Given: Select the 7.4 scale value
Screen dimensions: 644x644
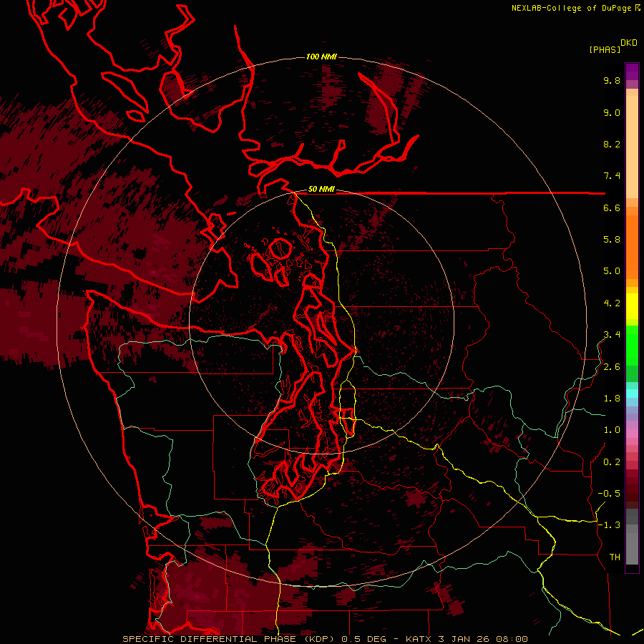Looking at the screenshot, I should click(x=612, y=176).
